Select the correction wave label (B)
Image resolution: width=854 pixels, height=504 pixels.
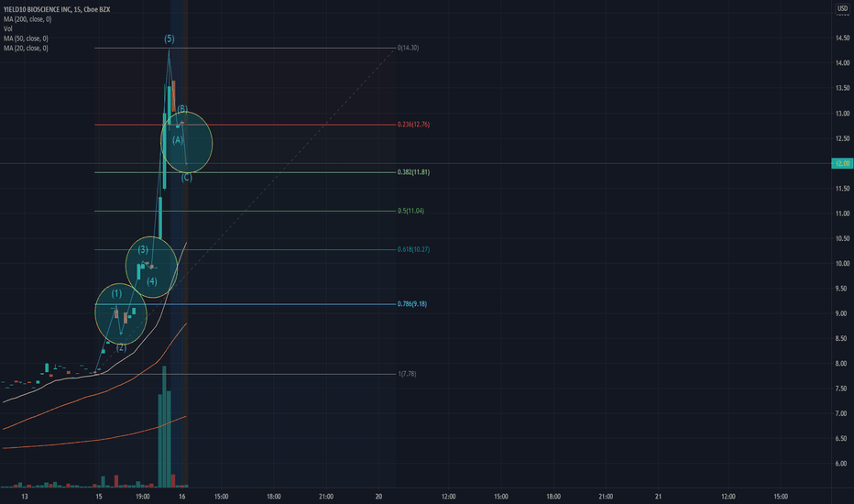[182, 110]
